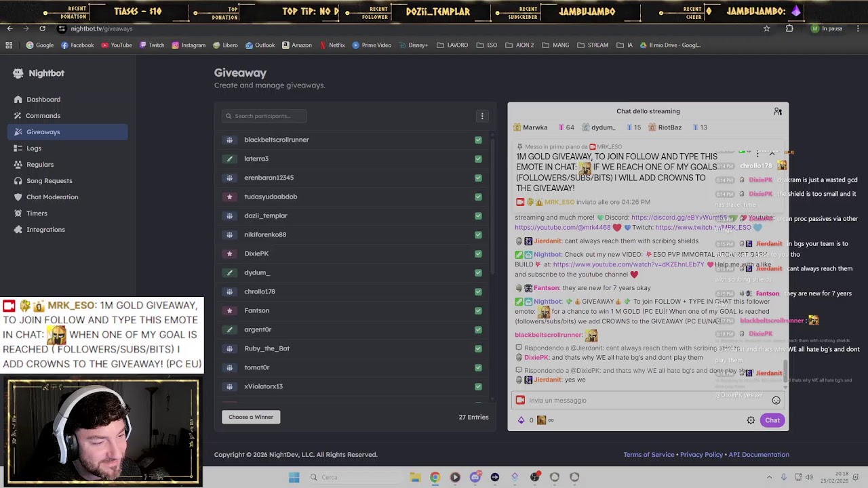Click the bits icon below chat input
This screenshot has height=488, width=868.
pos(521,420)
